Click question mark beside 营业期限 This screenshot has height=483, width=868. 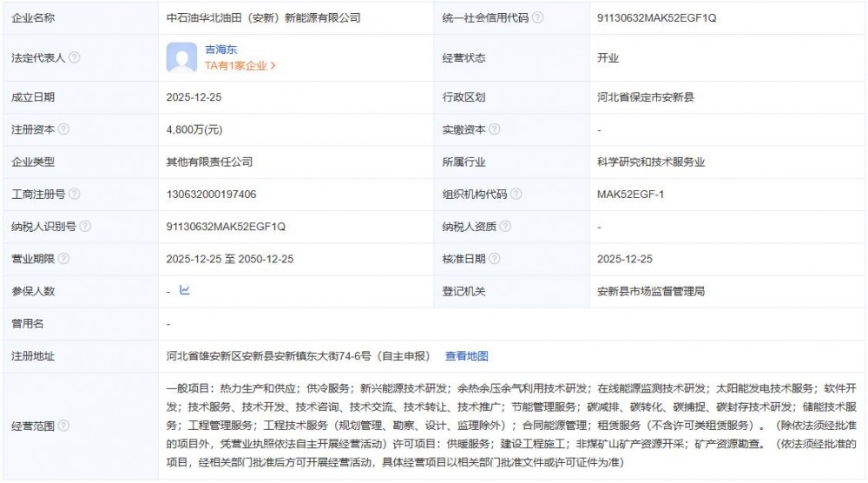coord(63,259)
